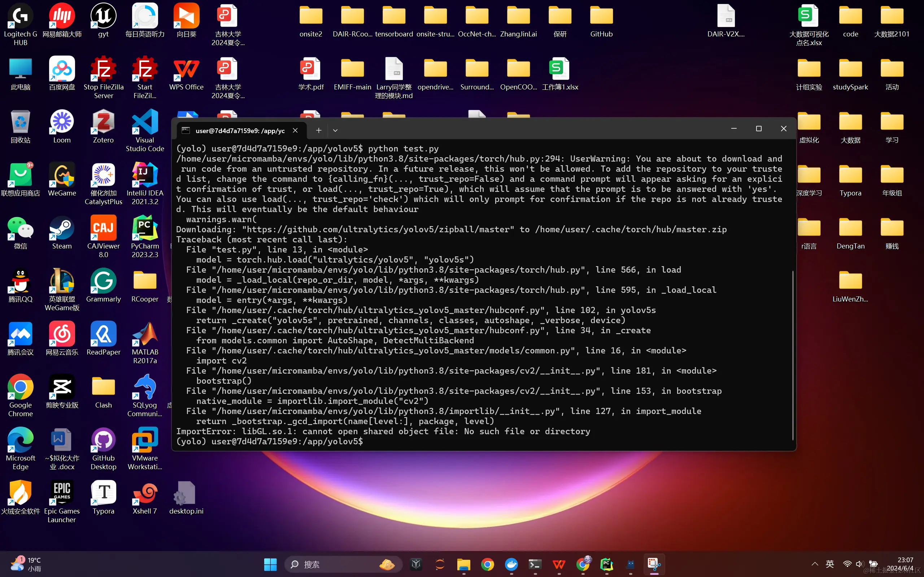Toggle input language indicator 英
Viewport: 924px width, 577px height.
point(830,564)
